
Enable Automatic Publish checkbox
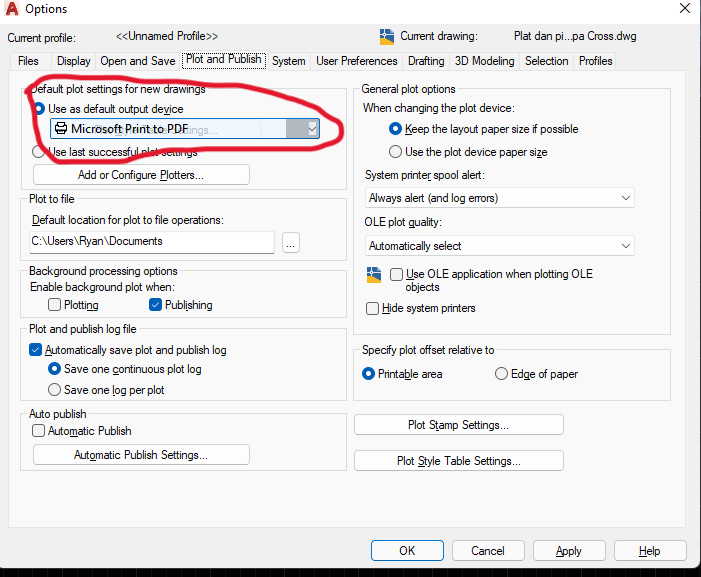coord(38,431)
